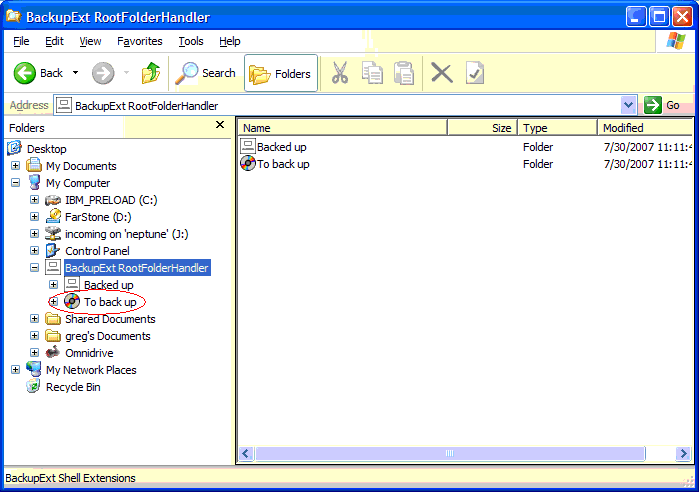The height and width of the screenshot is (492, 699).
Task: Click the Copy toolbar icon
Action: [372, 73]
